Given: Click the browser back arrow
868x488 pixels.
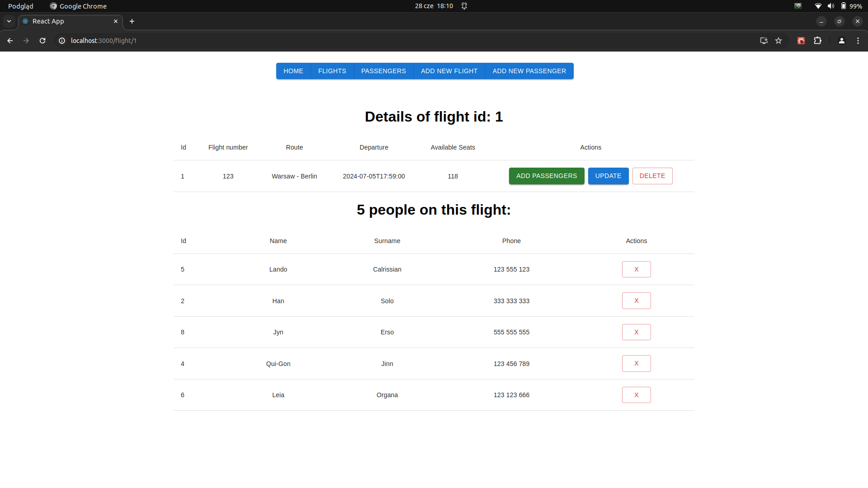Looking at the screenshot, I should (10, 41).
